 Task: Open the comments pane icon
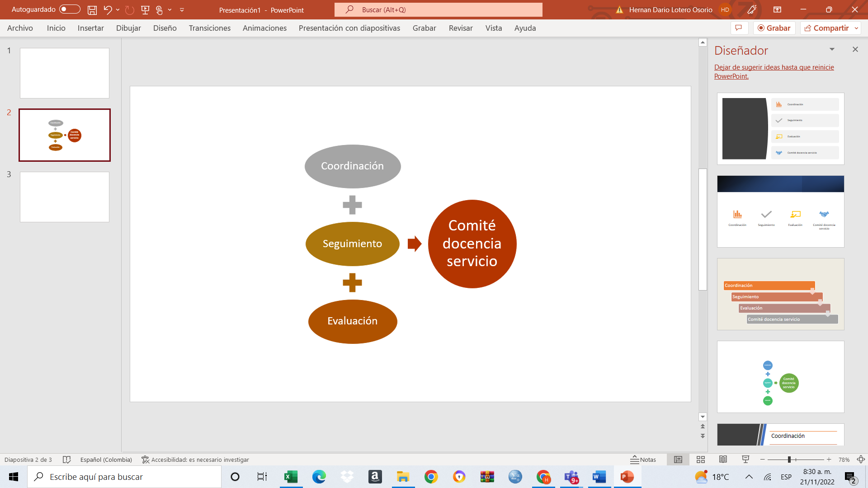(739, 28)
